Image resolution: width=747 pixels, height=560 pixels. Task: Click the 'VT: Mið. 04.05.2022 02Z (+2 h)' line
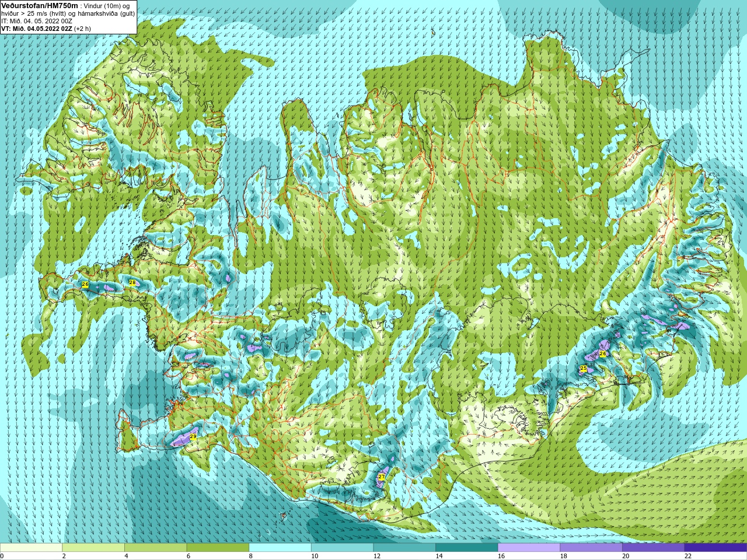(46, 29)
